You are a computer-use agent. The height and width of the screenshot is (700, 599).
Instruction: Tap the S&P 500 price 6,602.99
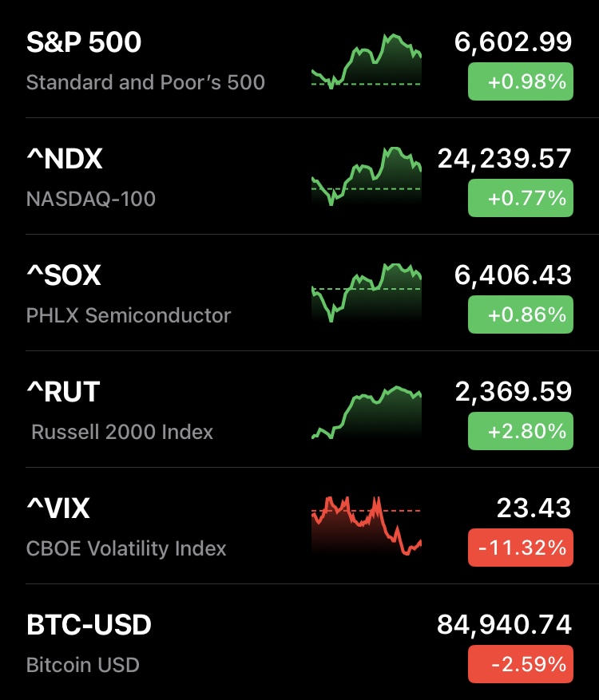click(x=513, y=42)
